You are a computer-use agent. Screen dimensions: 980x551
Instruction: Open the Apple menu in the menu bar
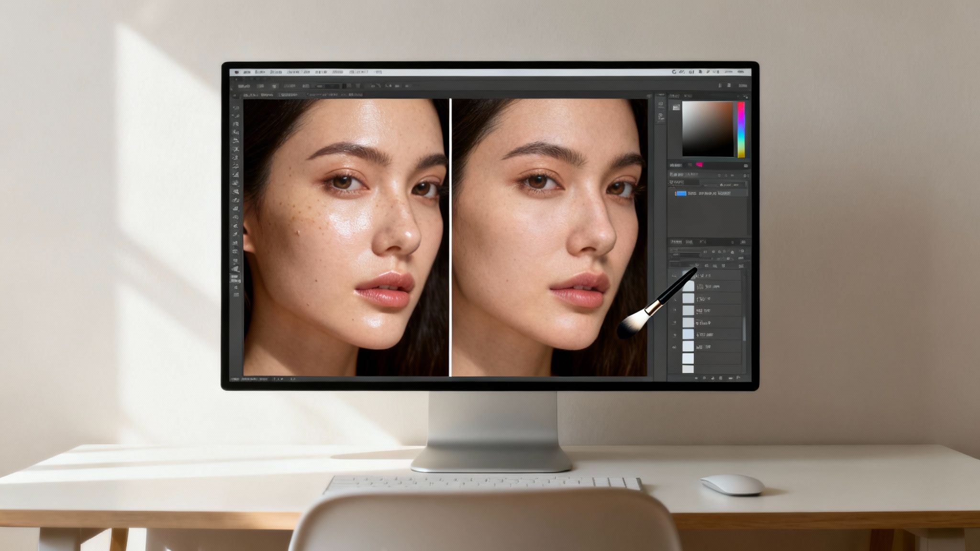(x=236, y=72)
